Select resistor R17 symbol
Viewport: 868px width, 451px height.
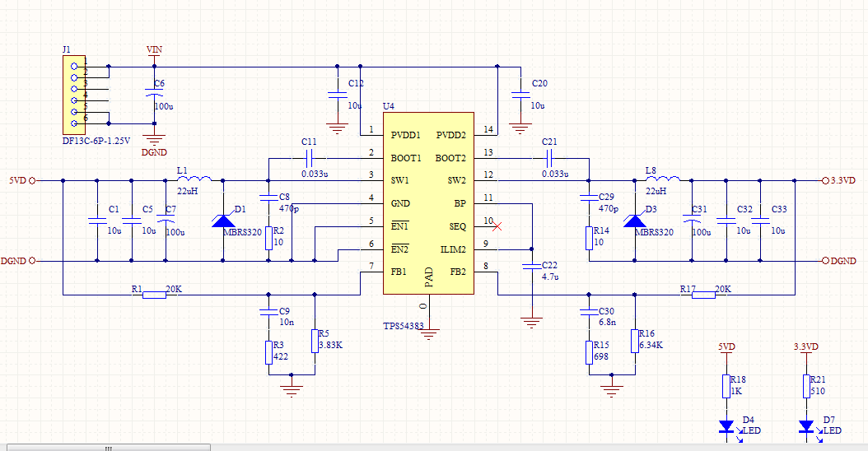pyautogui.click(x=703, y=295)
